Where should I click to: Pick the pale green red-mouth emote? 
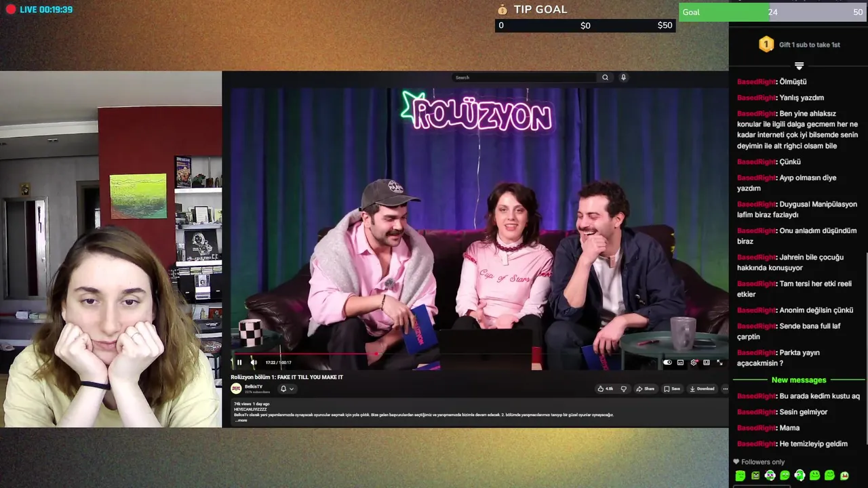point(844,476)
